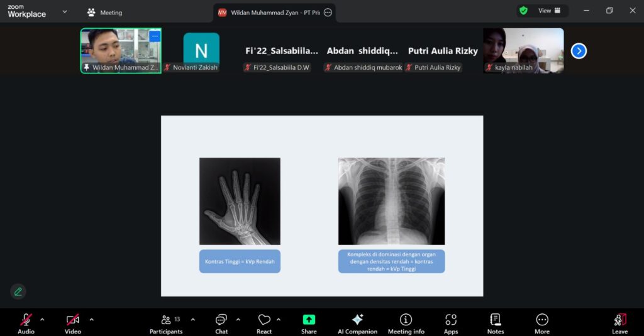Image resolution: width=644 pixels, height=336 pixels.
Task: Open the More menu
Action: (x=542, y=323)
